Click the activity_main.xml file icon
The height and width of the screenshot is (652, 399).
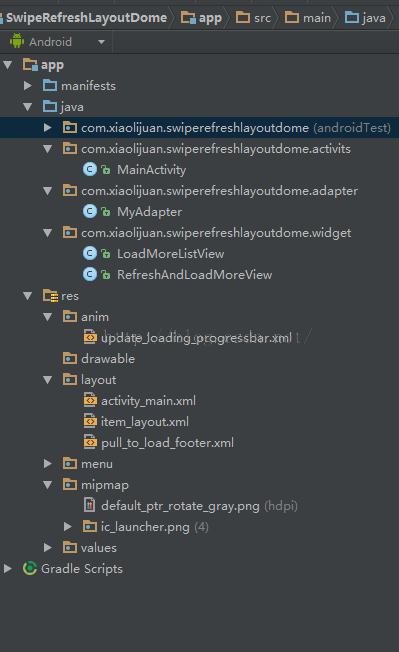[x=90, y=400]
